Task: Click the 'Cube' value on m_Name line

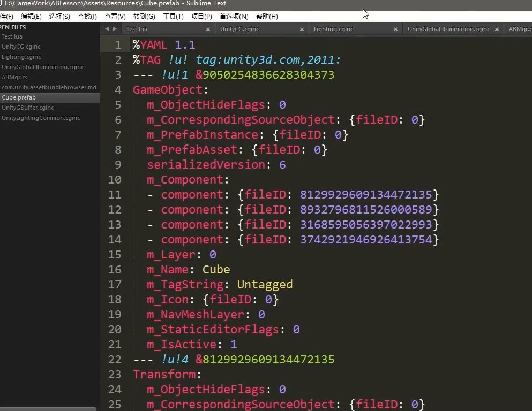Action: point(216,269)
